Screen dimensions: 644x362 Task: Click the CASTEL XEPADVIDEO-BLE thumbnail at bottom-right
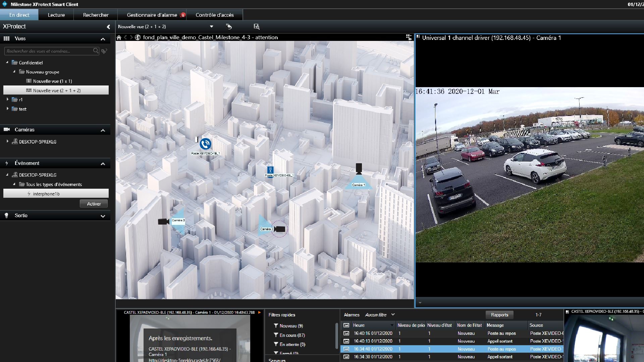tap(604, 338)
